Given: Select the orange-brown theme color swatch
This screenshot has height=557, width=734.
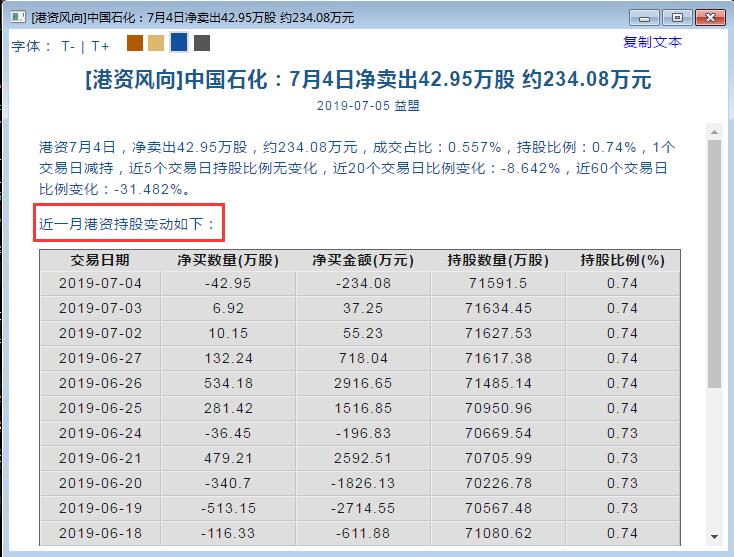Looking at the screenshot, I should click(x=135, y=43).
